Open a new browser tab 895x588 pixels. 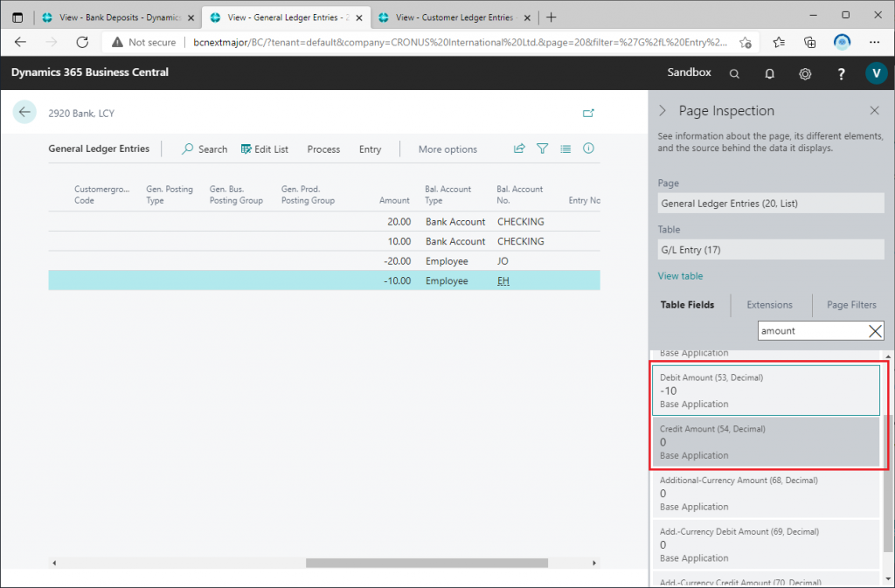(x=551, y=17)
